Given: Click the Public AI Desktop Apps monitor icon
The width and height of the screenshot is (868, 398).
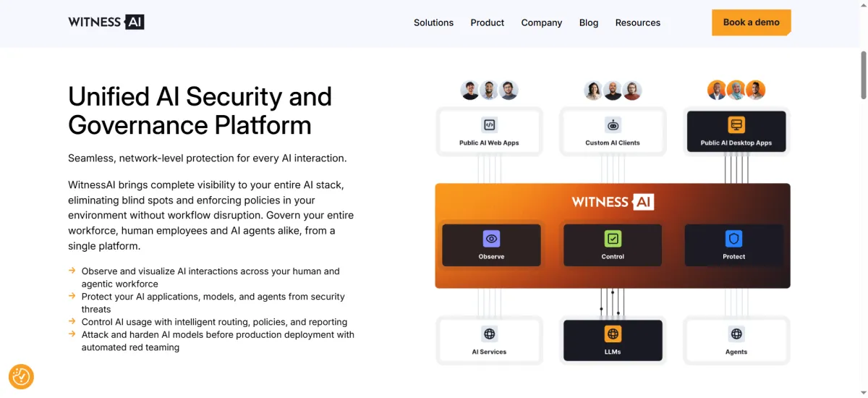Looking at the screenshot, I should (736, 125).
